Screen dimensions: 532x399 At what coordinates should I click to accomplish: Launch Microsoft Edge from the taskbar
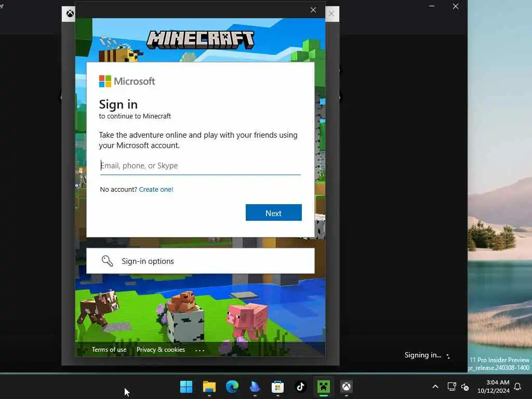click(232, 387)
